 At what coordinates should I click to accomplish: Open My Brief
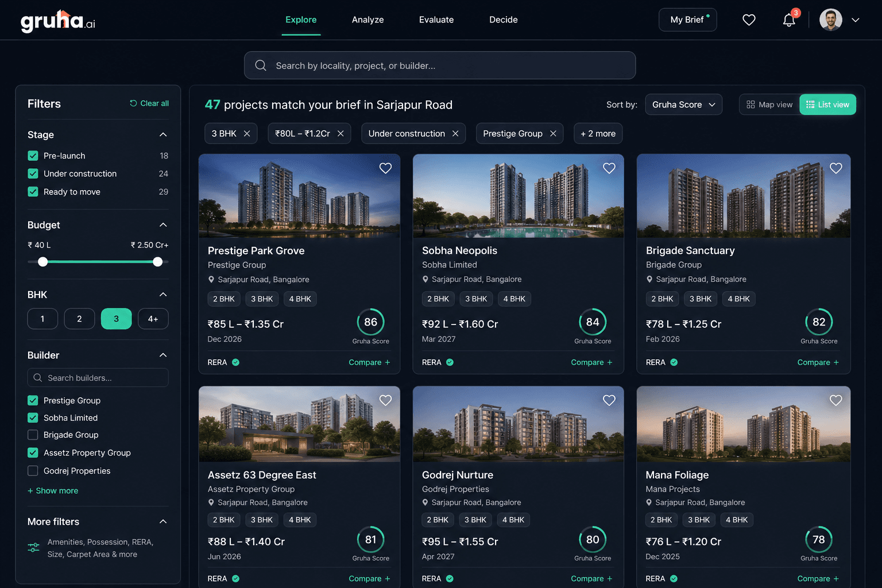pyautogui.click(x=687, y=20)
